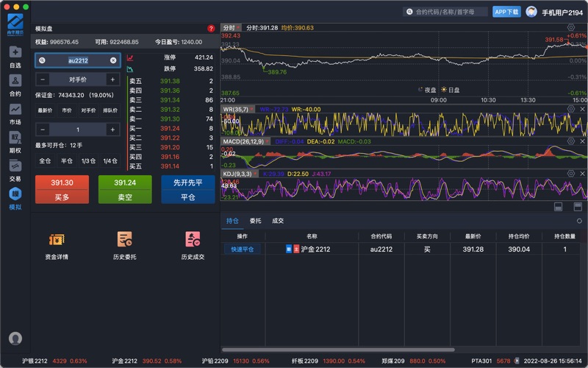Click the red 买多 buy long button
The height and width of the screenshot is (368, 588).
62,189
